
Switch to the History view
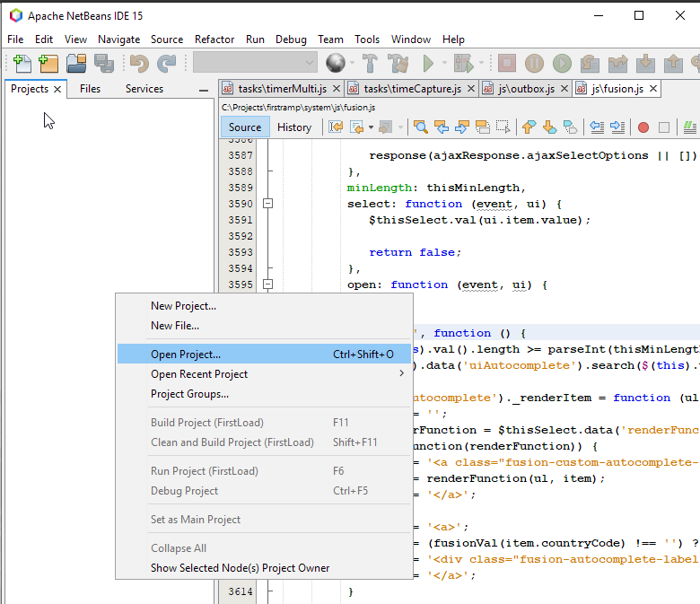(293, 127)
